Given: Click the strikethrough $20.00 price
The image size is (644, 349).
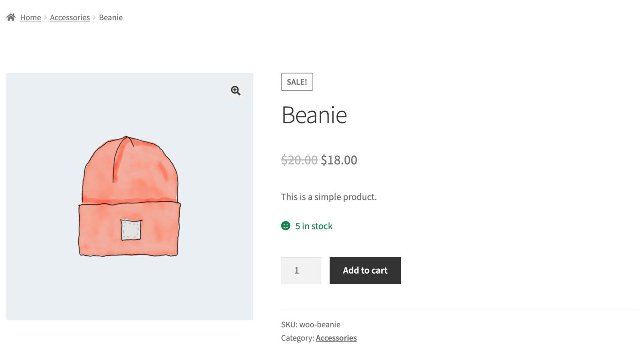Looking at the screenshot, I should [x=299, y=160].
